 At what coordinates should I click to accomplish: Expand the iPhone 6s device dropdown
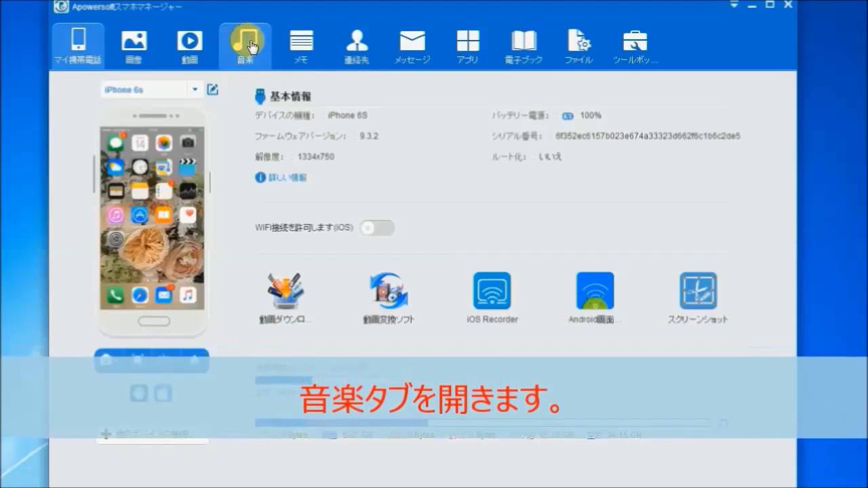(x=195, y=89)
